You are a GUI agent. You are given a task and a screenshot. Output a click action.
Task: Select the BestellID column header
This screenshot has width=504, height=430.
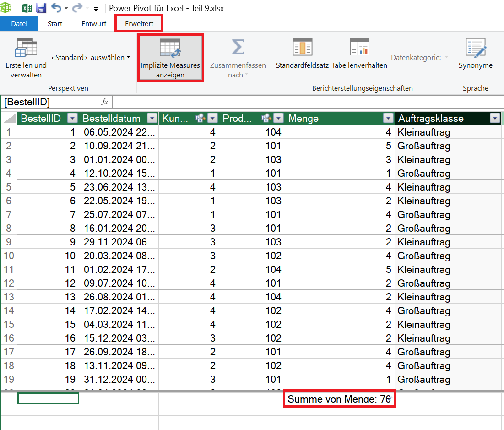click(41, 118)
